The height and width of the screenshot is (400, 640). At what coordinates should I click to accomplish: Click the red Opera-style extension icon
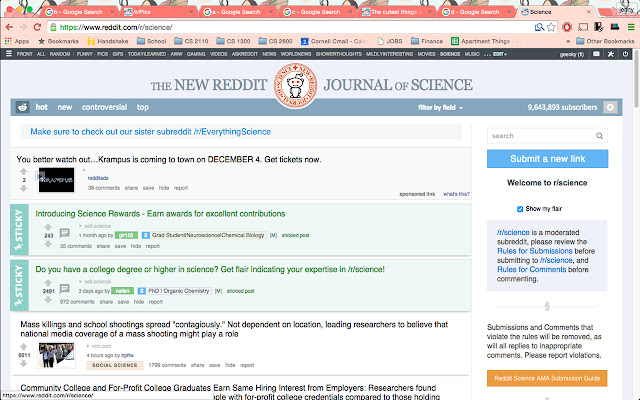tap(567, 27)
